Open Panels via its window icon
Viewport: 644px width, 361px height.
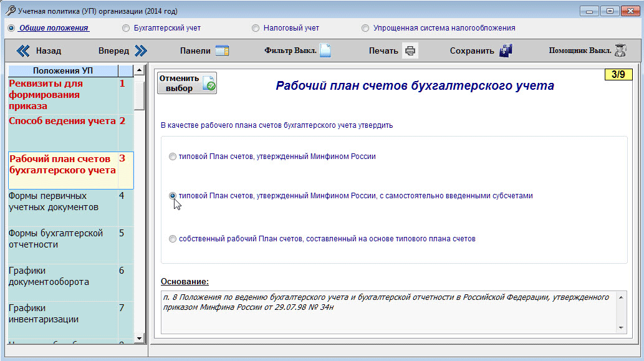[222, 51]
